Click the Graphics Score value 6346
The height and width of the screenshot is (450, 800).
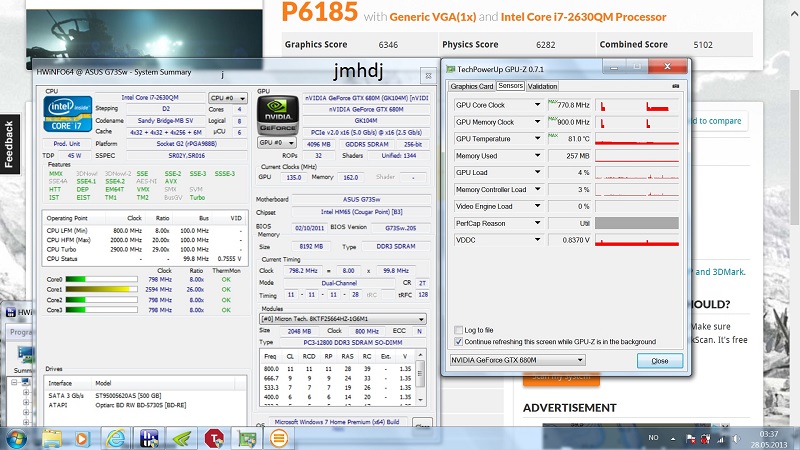[388, 45]
